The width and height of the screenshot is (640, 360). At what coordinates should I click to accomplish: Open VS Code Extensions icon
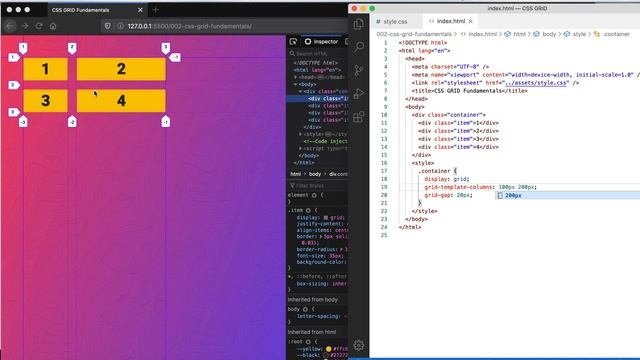click(358, 117)
